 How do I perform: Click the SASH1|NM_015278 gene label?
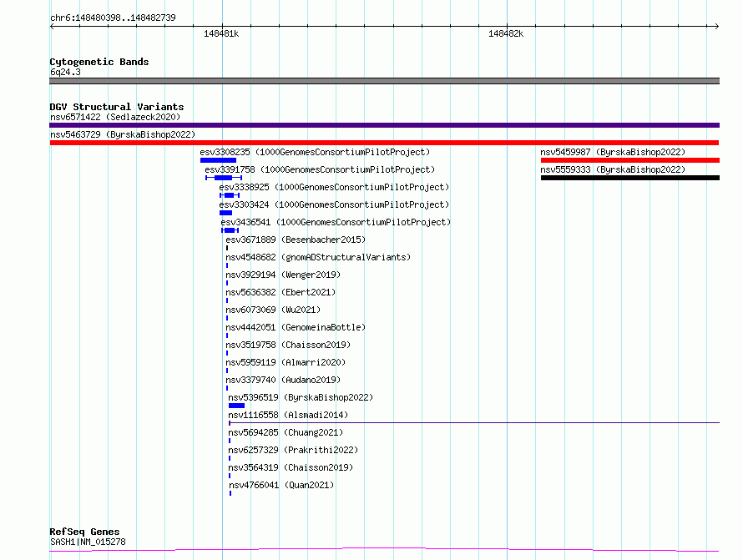88,542
